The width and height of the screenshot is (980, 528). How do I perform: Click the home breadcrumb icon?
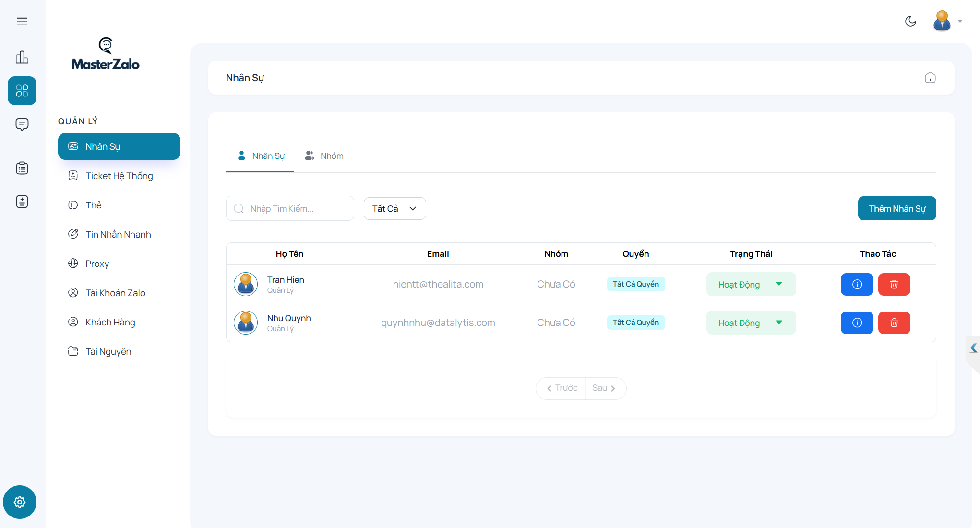coord(930,78)
